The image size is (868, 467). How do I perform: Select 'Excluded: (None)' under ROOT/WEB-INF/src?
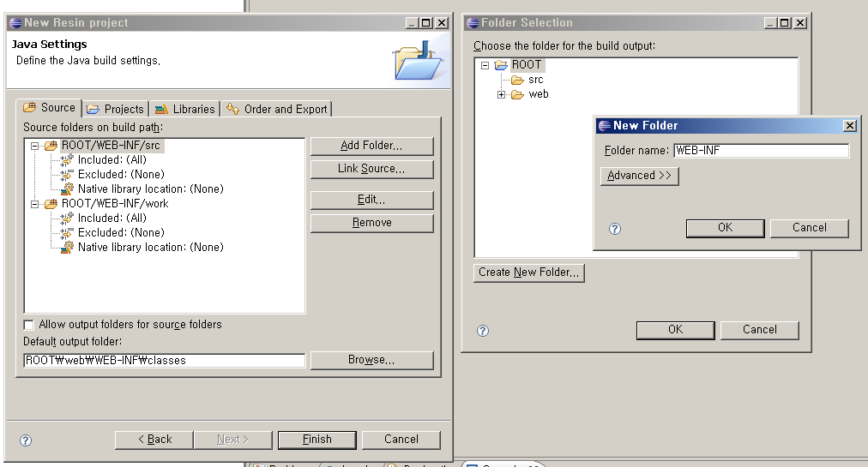[x=121, y=175]
